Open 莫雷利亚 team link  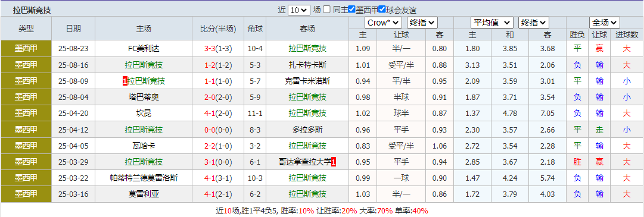(144, 194)
